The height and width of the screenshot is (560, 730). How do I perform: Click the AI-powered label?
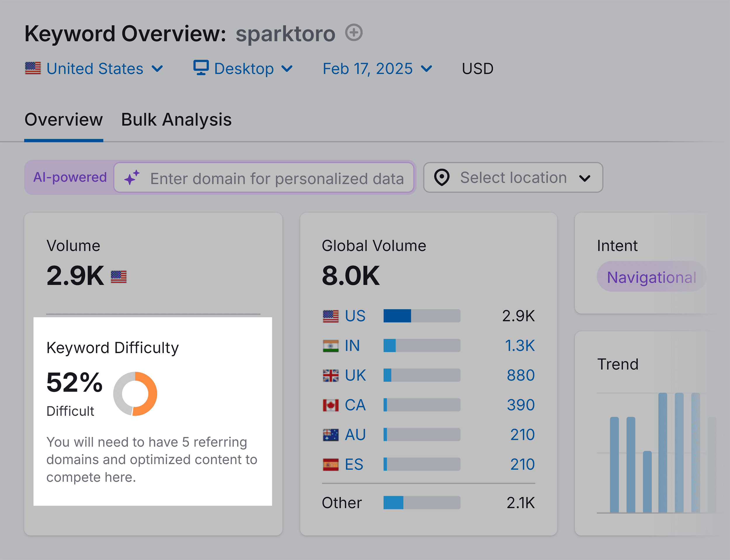[x=70, y=177]
